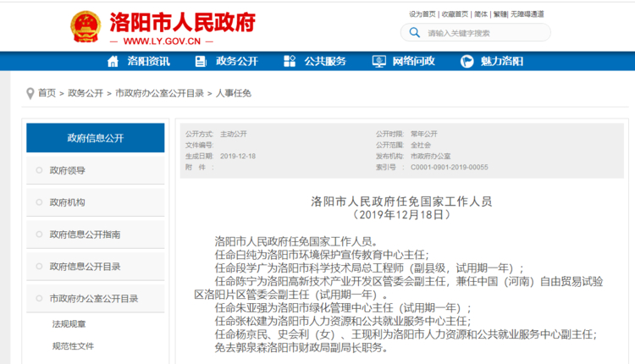
Task: Click the article date （2019年12月18日）
Action: click(401, 214)
